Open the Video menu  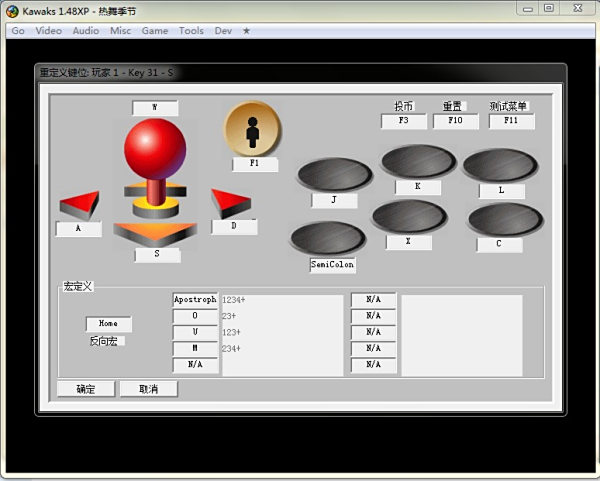tap(49, 31)
